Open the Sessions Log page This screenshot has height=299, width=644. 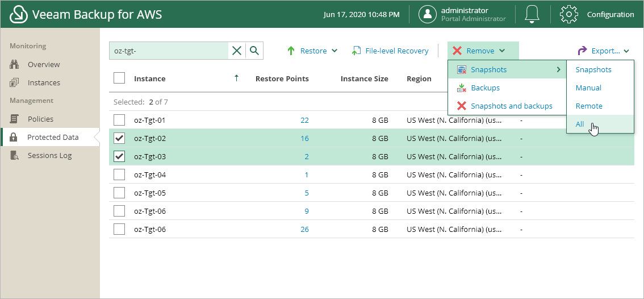click(x=50, y=155)
